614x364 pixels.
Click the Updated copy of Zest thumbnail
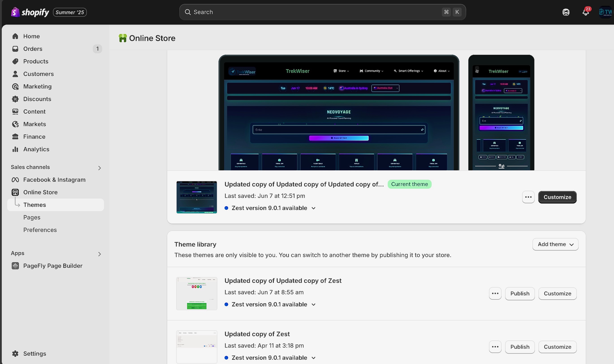197,347
